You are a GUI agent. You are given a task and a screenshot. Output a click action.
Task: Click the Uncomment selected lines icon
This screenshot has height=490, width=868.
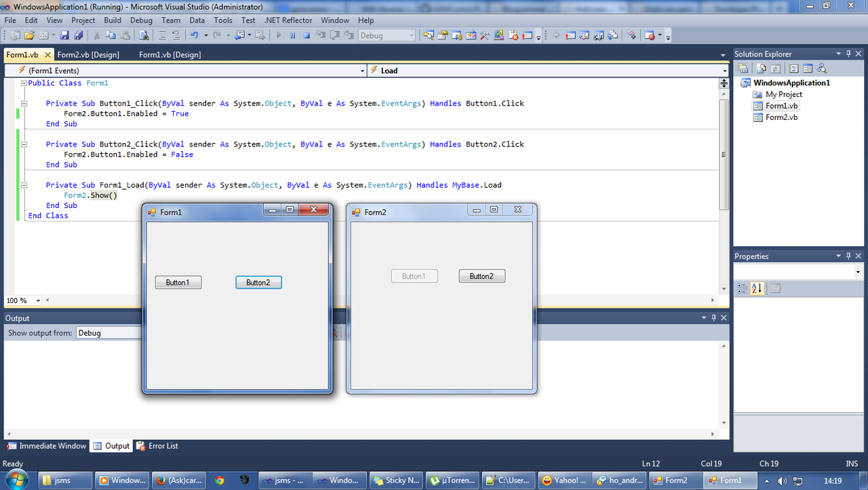pyautogui.click(x=176, y=35)
